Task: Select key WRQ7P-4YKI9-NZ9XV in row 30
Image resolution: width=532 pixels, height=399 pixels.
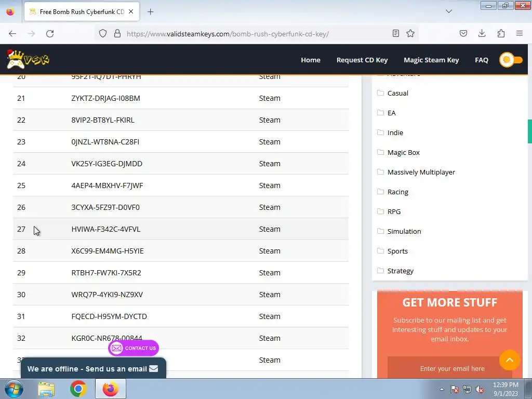Action: click(x=107, y=294)
